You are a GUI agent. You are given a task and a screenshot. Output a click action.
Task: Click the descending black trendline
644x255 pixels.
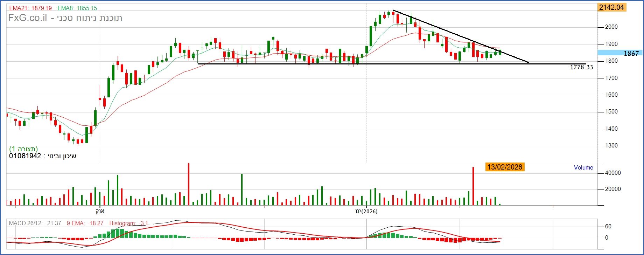(x=461, y=36)
